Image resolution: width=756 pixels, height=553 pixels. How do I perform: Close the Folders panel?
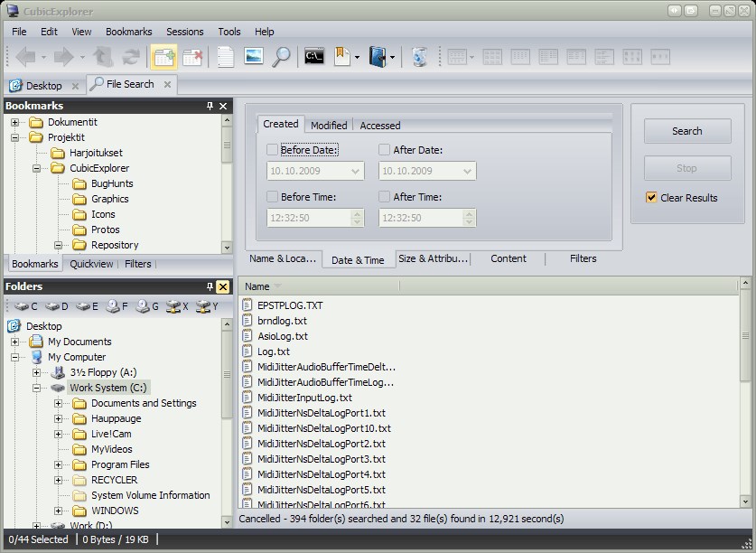coord(223,286)
